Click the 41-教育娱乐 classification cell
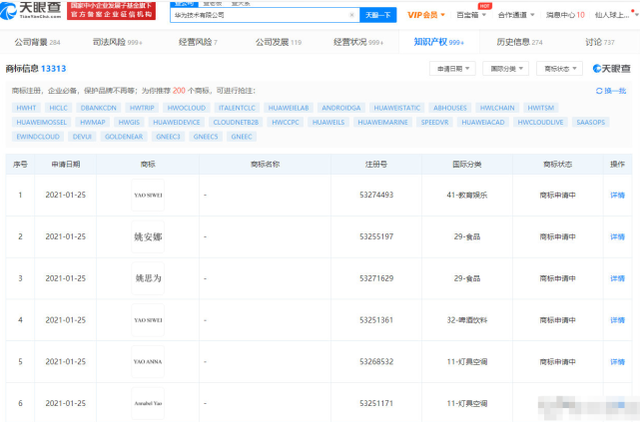This screenshot has width=640, height=422. [x=467, y=195]
